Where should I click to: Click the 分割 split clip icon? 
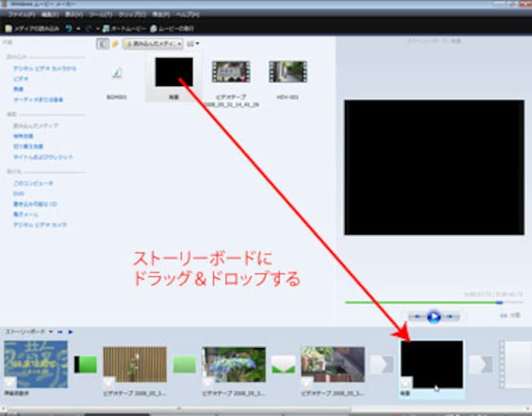(502, 316)
